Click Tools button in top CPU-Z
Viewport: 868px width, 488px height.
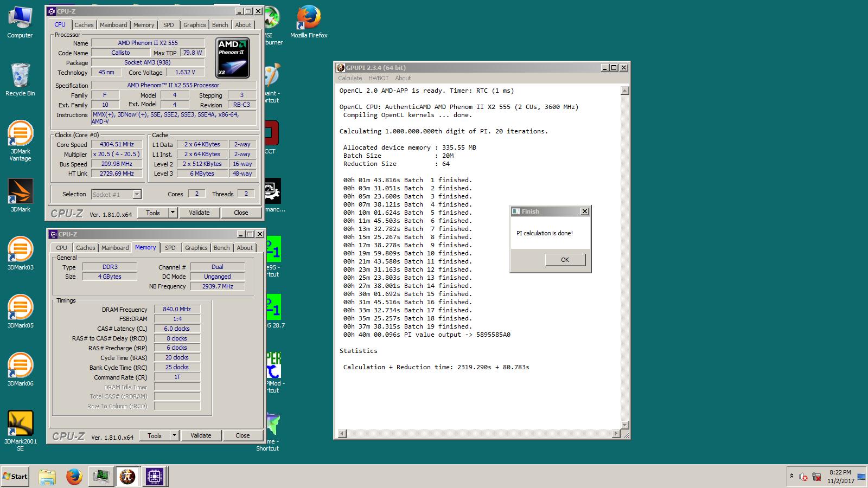point(153,213)
